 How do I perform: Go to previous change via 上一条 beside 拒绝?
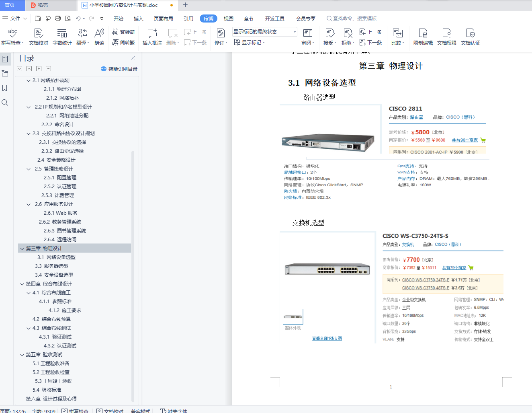pos(370,32)
